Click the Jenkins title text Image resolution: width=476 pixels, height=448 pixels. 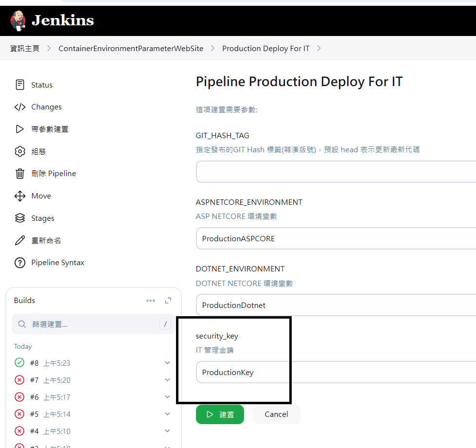click(63, 20)
